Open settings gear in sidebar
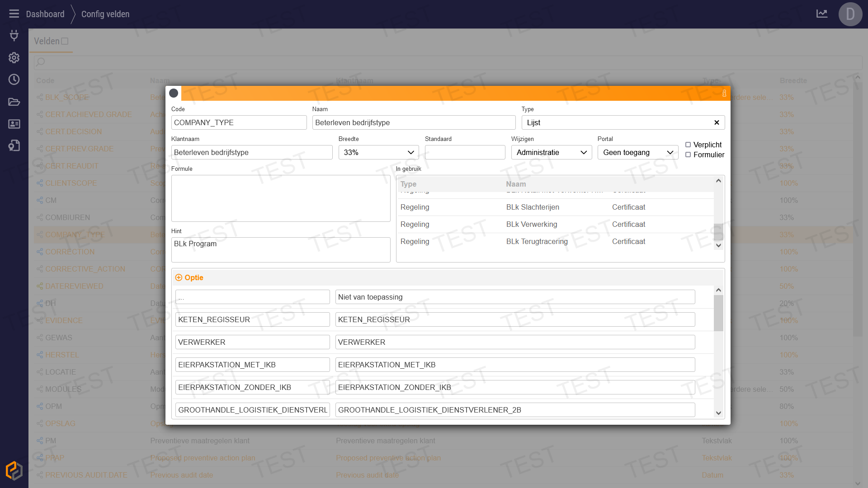 (14, 57)
